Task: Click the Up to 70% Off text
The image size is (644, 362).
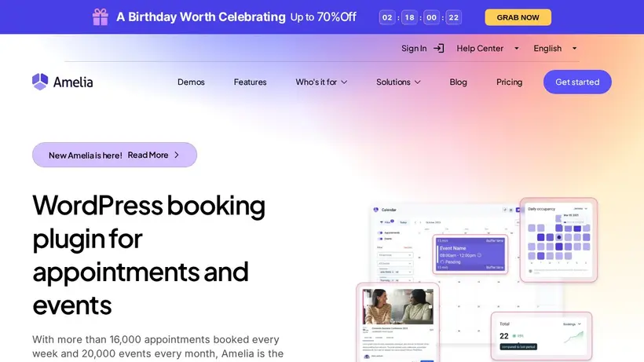Action: click(324, 16)
